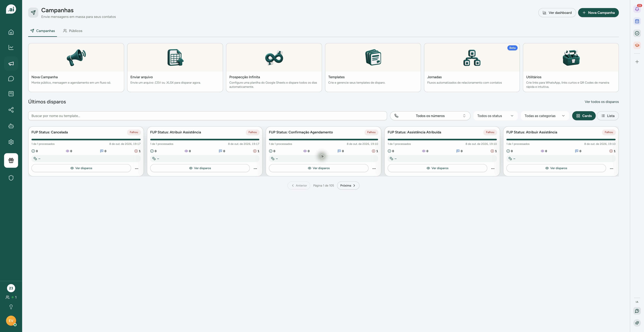Click the Nova Campanha button
The height and width of the screenshot is (332, 644).
(598, 12)
